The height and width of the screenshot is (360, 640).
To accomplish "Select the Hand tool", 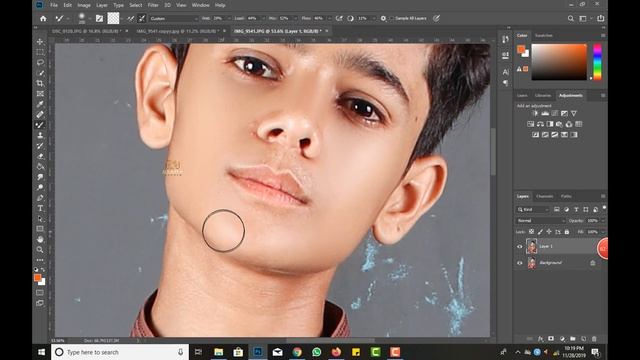I will point(40,239).
